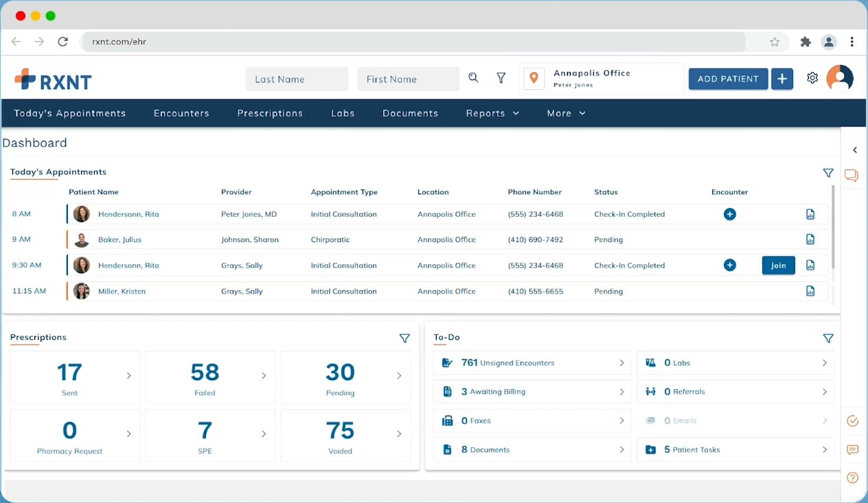Go to the Encounters tab
This screenshot has height=503, width=868.
[x=181, y=113]
